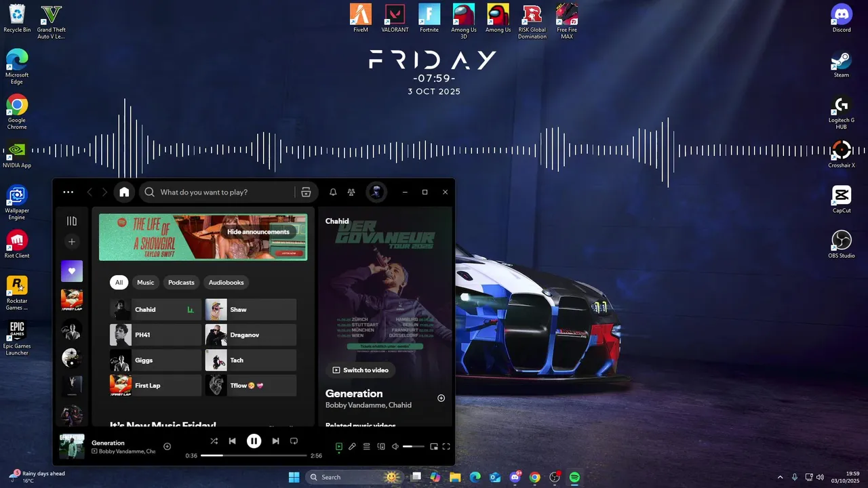Add the current track via the player bar plus icon
The height and width of the screenshot is (488, 868).
point(167,446)
